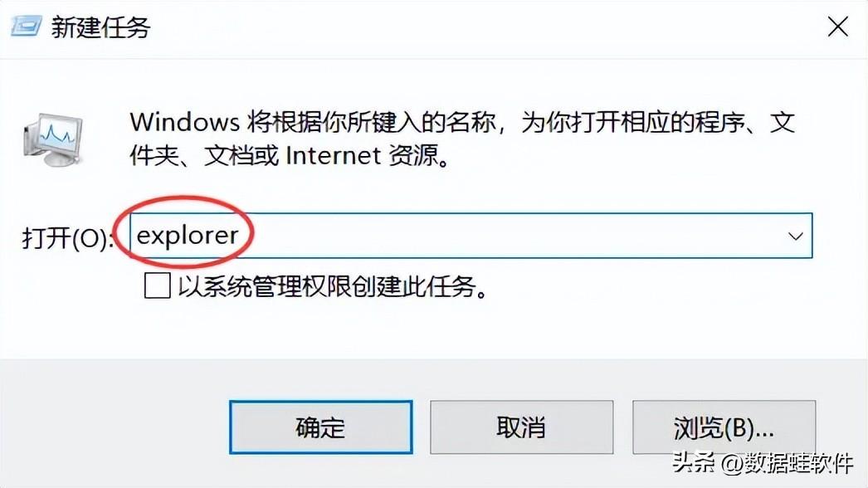Image resolution: width=868 pixels, height=488 pixels.
Task: Click the Windows description text first line
Action: click(462, 122)
